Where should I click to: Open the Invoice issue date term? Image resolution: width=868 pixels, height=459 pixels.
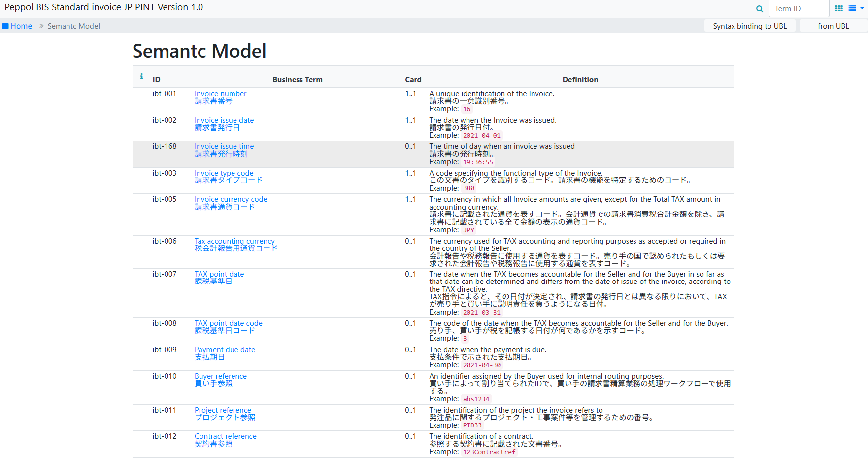pyautogui.click(x=224, y=120)
